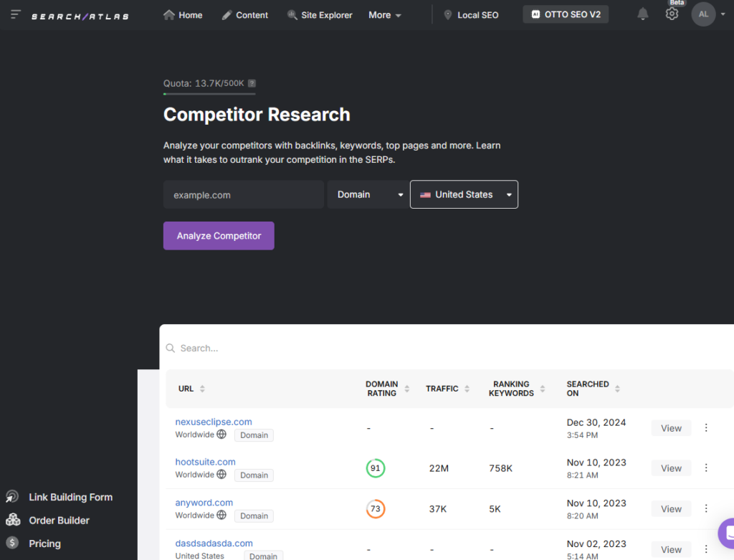Open the United States country dropdown
This screenshot has height=560, width=734.
464,194
